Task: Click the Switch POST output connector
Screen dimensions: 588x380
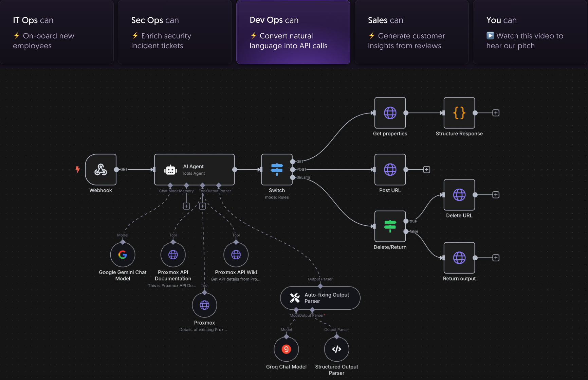Action: click(x=293, y=169)
